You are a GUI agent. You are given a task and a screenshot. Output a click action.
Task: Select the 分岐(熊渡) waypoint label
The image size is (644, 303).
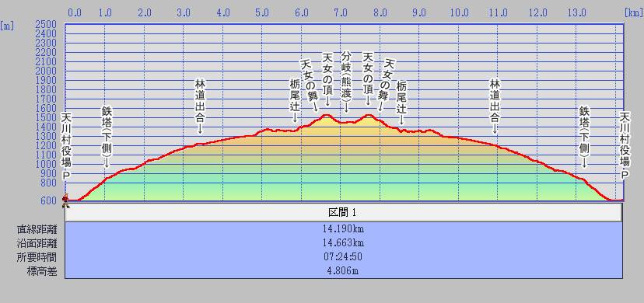345,77
